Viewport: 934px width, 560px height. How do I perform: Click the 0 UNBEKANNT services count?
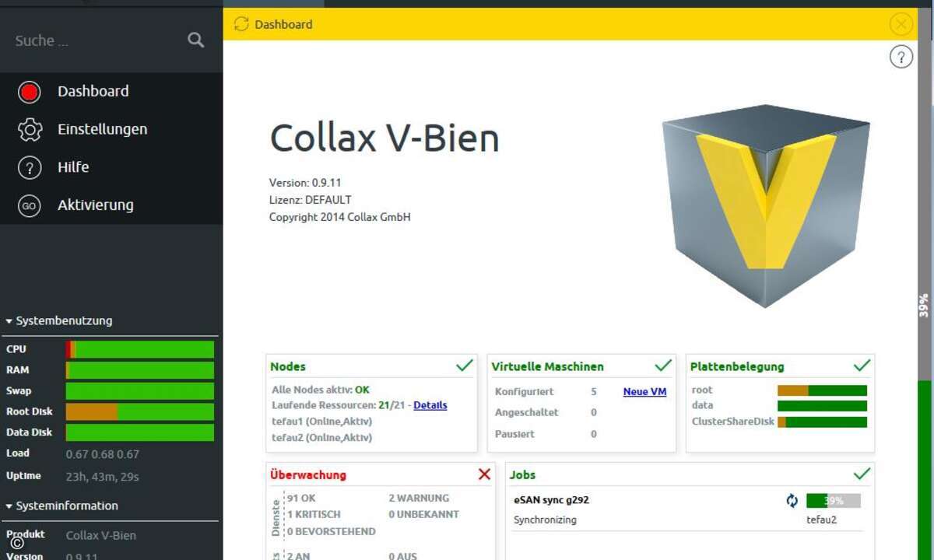pyautogui.click(x=423, y=514)
